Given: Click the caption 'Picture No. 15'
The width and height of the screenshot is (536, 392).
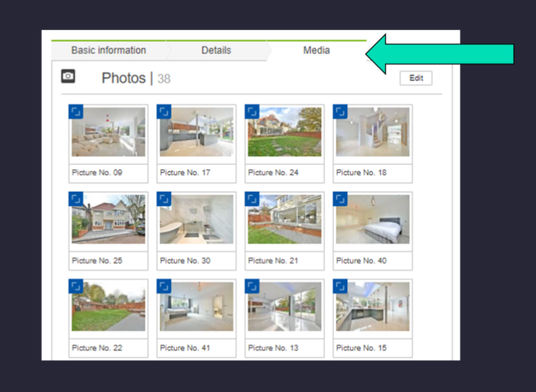Looking at the screenshot, I should click(362, 348).
